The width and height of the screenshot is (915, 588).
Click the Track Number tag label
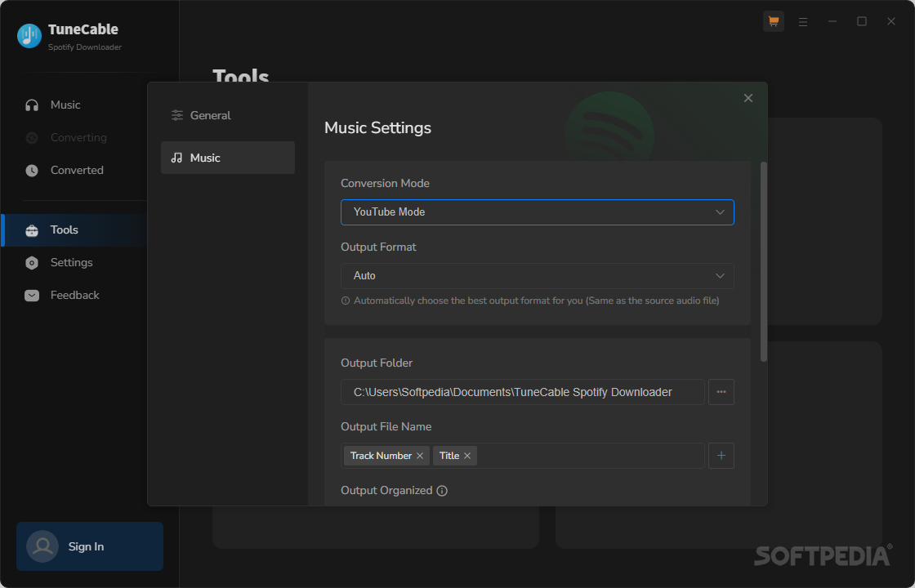coord(381,456)
